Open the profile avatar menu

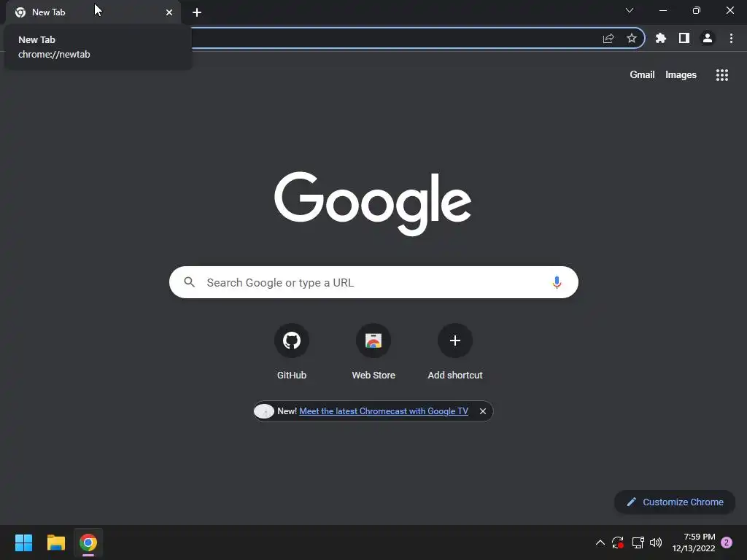708,38
